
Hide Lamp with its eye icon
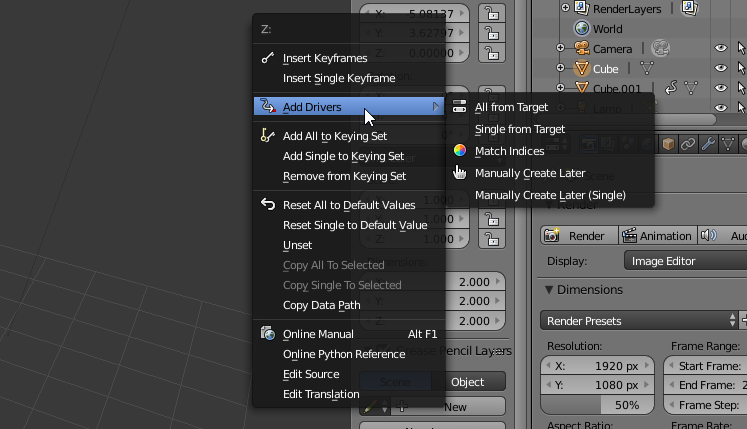[721, 107]
